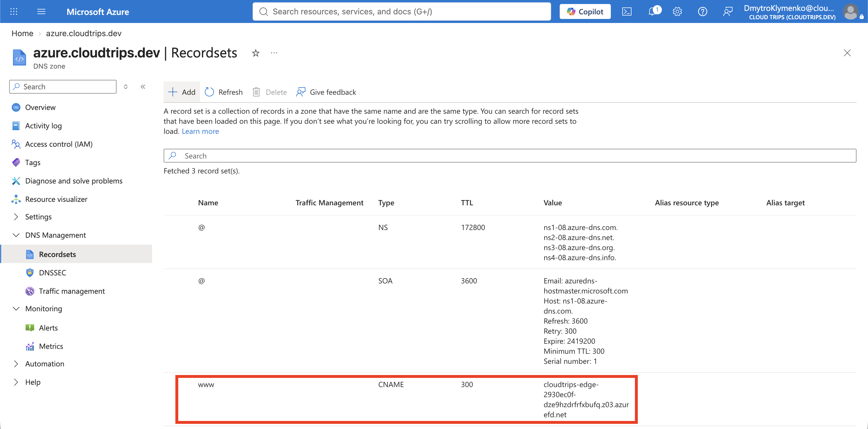Open Alerts under Monitoring
868x429 pixels.
click(x=48, y=328)
